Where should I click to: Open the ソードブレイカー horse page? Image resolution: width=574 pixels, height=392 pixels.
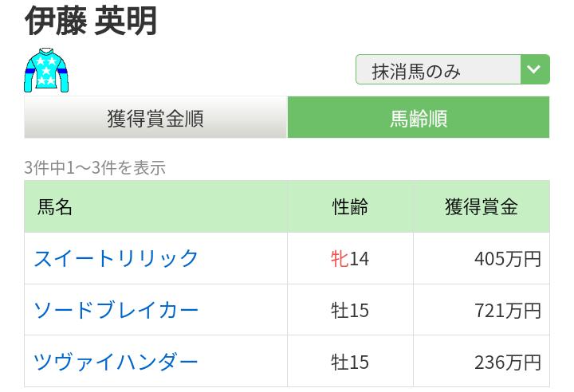116,310
